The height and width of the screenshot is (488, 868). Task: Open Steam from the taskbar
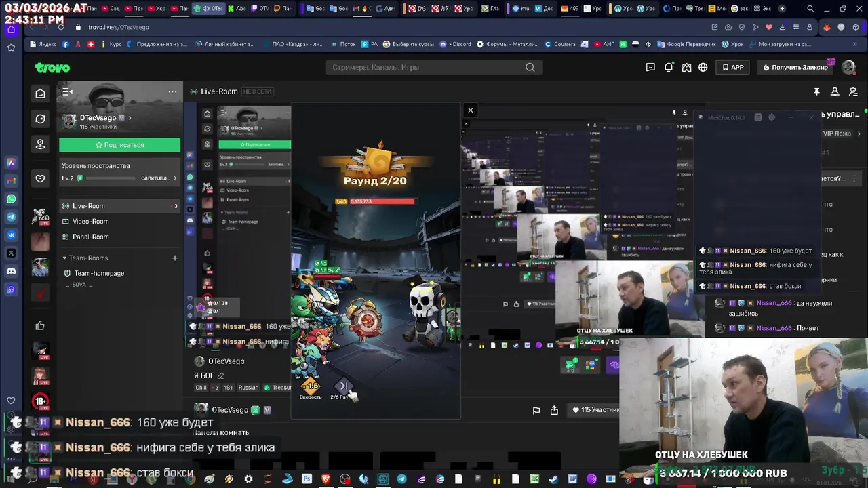tap(553, 479)
